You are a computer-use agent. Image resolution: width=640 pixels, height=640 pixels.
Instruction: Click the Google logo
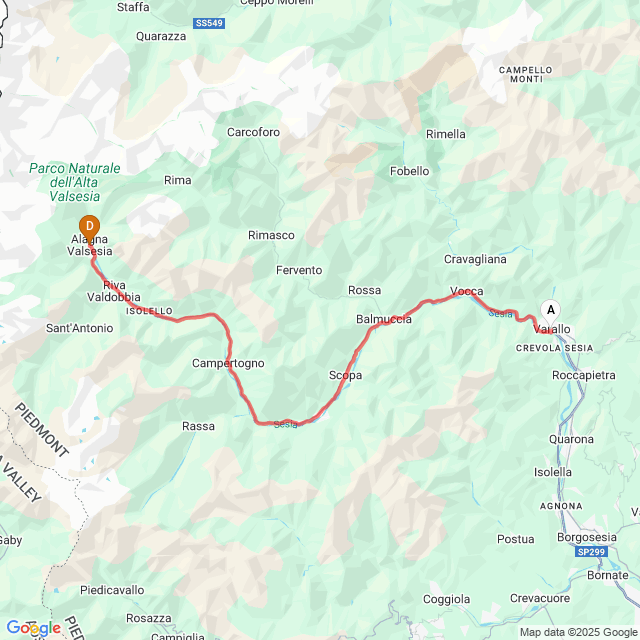point(33,627)
